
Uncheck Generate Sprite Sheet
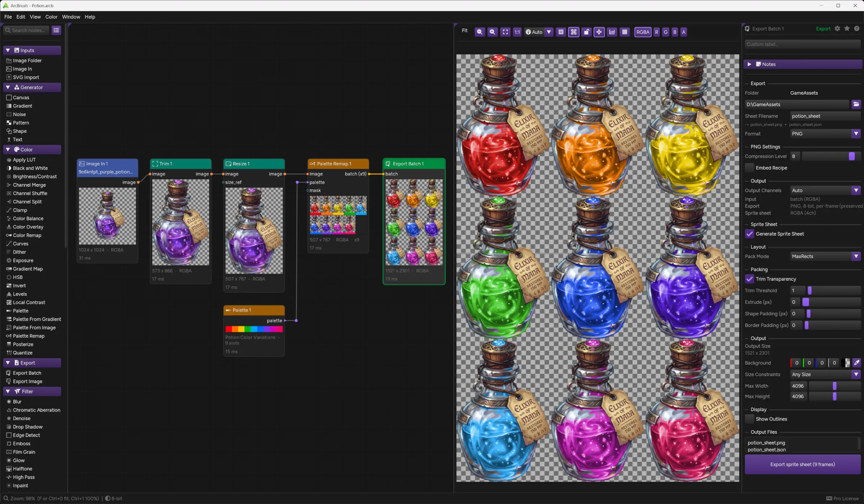(750, 234)
